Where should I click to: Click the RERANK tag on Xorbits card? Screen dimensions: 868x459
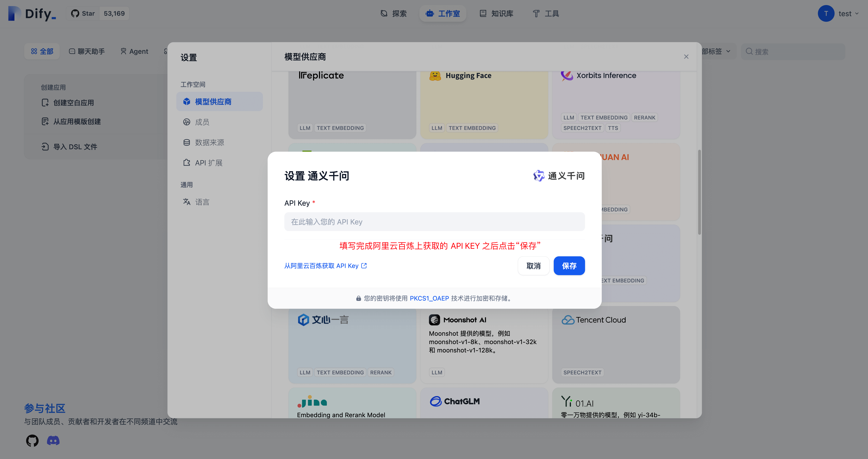click(644, 117)
